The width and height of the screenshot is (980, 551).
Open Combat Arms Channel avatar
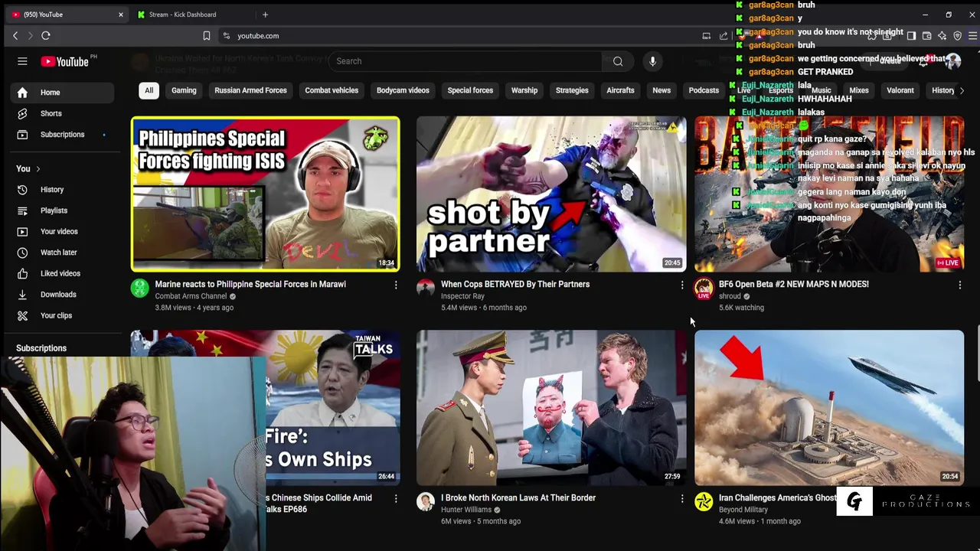pos(139,289)
